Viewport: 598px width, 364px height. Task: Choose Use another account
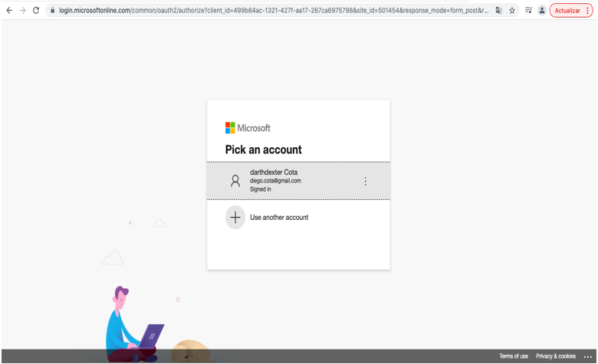[298, 218]
